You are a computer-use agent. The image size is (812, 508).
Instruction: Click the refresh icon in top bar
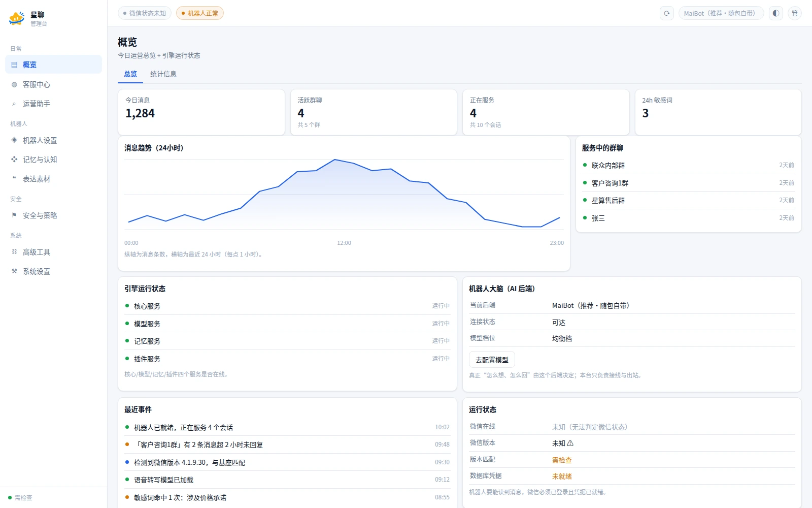click(x=666, y=13)
